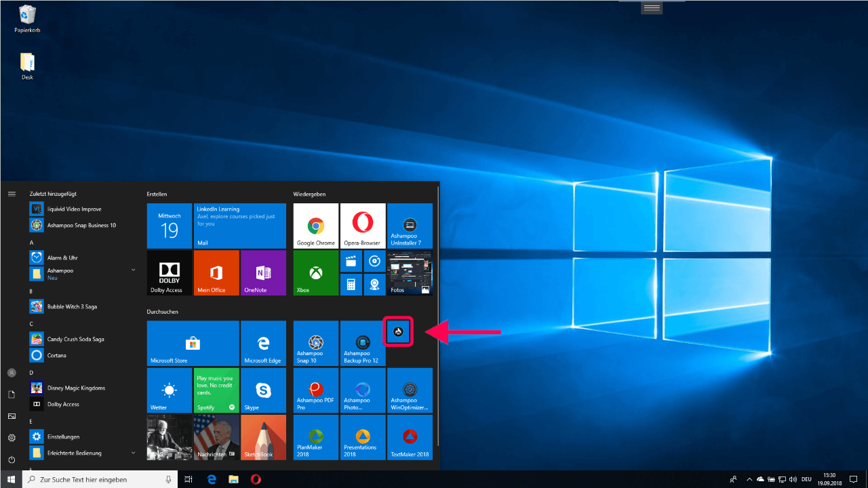
Task: Open Cortana in the app list
Action: pos(84,355)
